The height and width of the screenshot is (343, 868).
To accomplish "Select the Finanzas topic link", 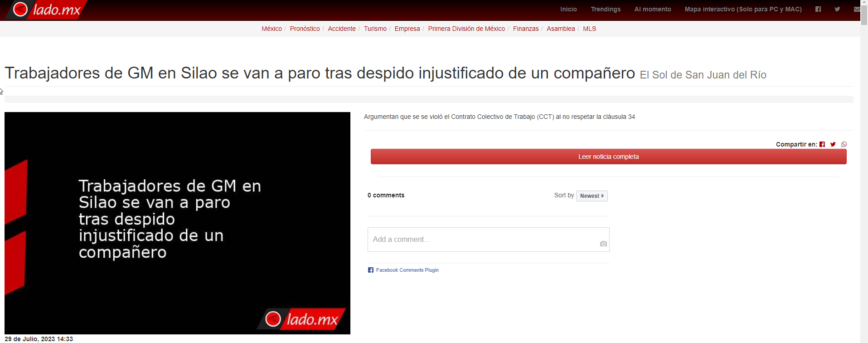I will 526,29.
